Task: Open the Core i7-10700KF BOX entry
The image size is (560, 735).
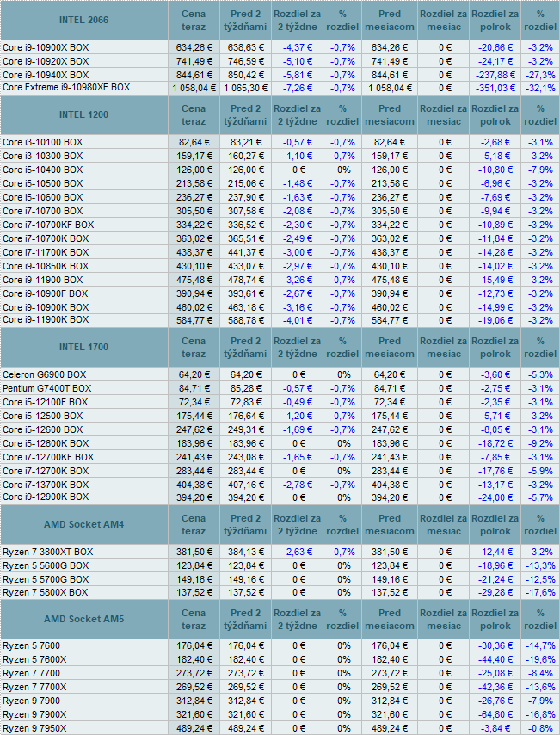Action: [x=48, y=225]
